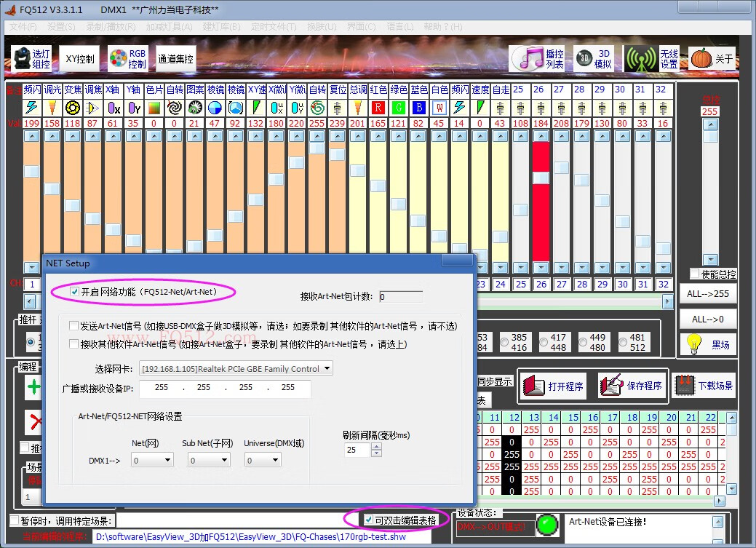This screenshot has width=756, height=548.
Task: Click the XY控制 tab button
Action: (x=79, y=59)
